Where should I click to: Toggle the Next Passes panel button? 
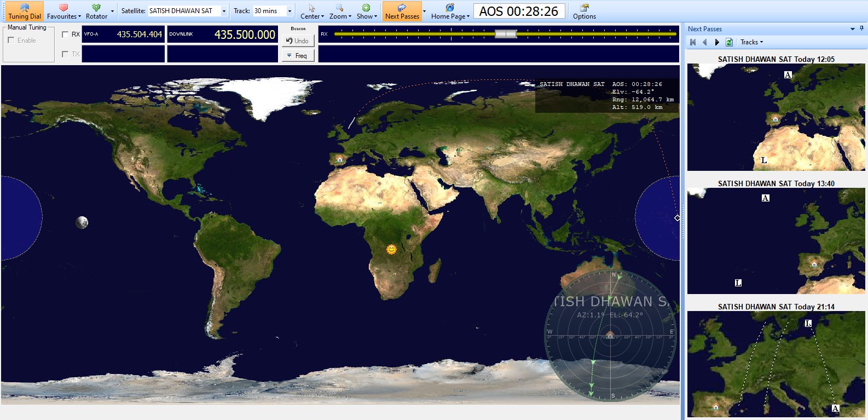402,11
